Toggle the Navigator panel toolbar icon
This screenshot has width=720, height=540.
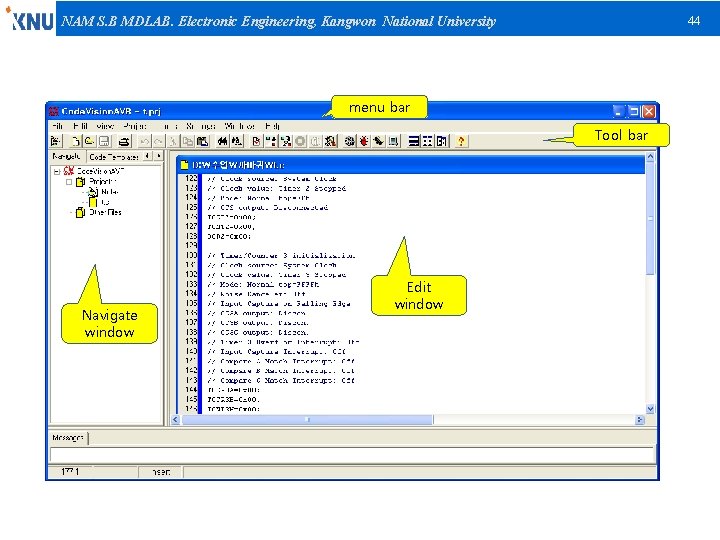point(56,141)
